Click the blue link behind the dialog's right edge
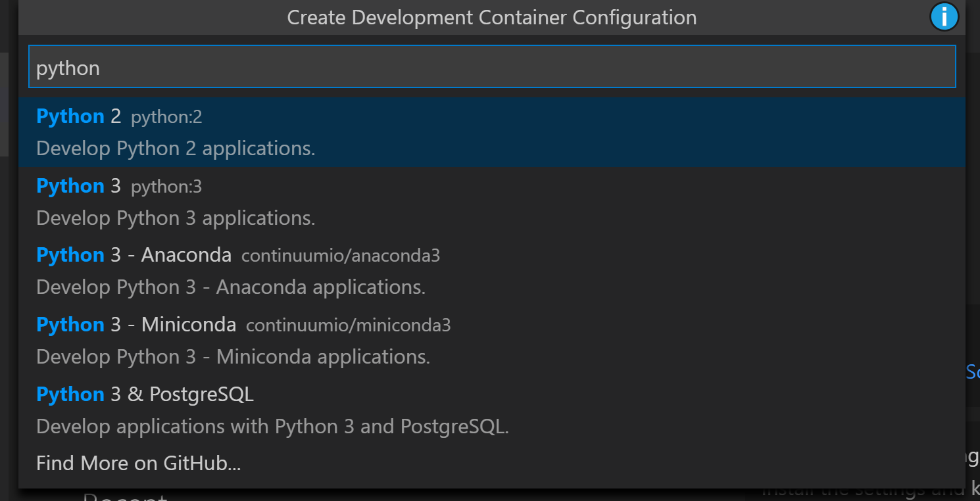This screenshot has width=980, height=501. pos(973,372)
